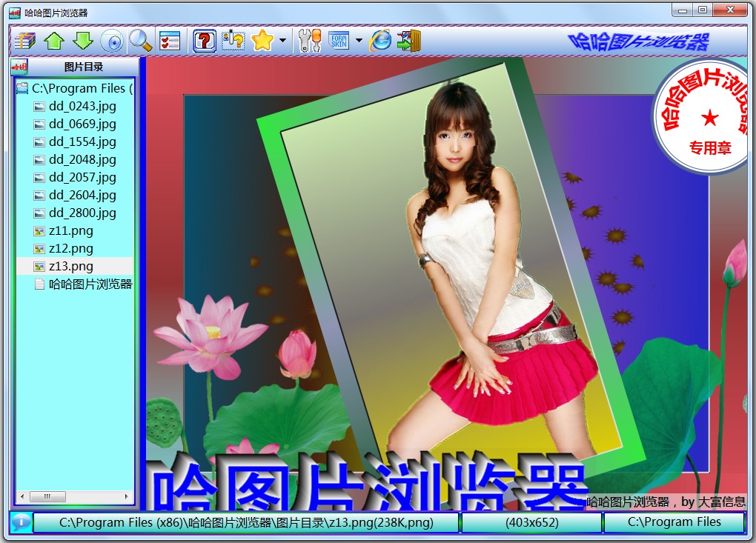Click the exit door icon in toolbar
The width and height of the screenshot is (756, 543).
tap(408, 40)
